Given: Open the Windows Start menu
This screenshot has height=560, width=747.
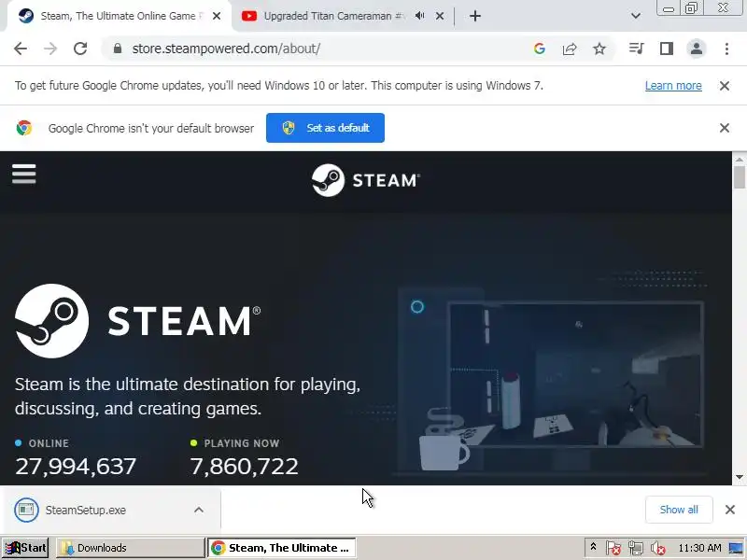Looking at the screenshot, I should (x=25, y=548).
